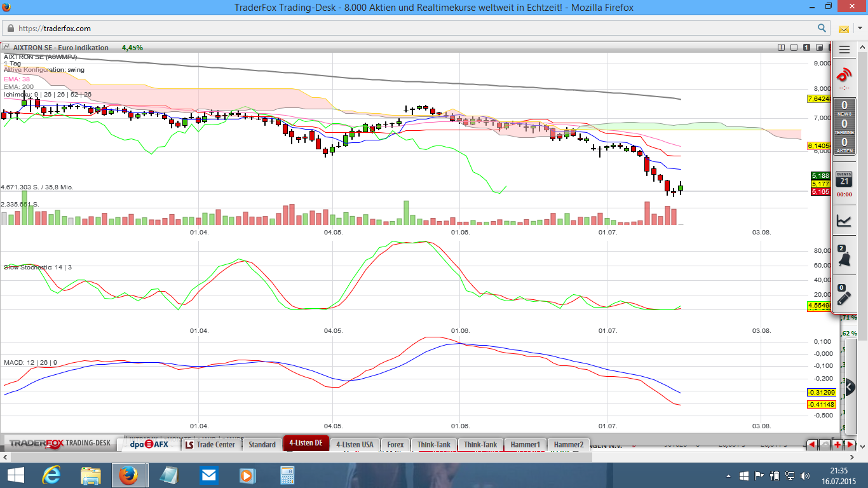Open the hamburger menu in right sidebar

coord(844,50)
